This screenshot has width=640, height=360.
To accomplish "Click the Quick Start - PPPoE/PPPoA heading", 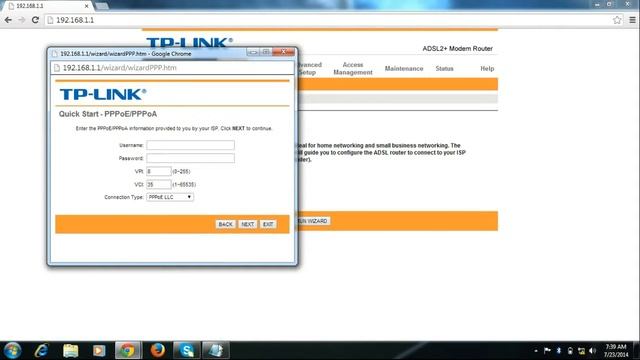I will pyautogui.click(x=108, y=114).
